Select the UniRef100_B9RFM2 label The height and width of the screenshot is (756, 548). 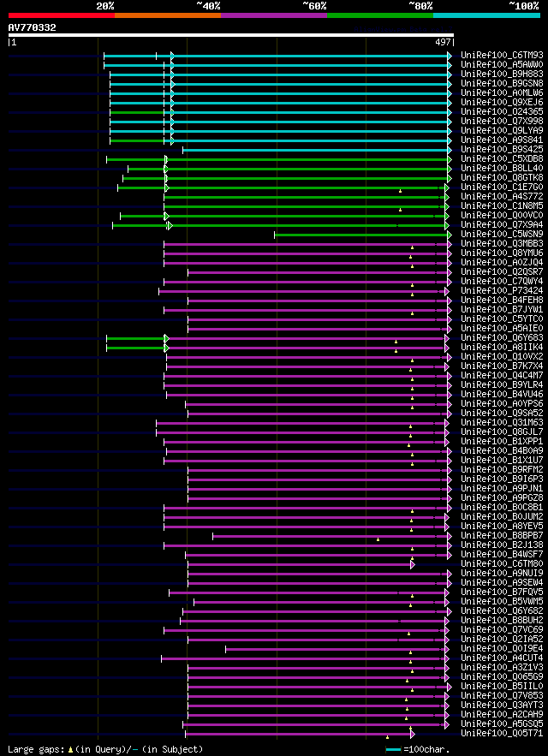[502, 469]
